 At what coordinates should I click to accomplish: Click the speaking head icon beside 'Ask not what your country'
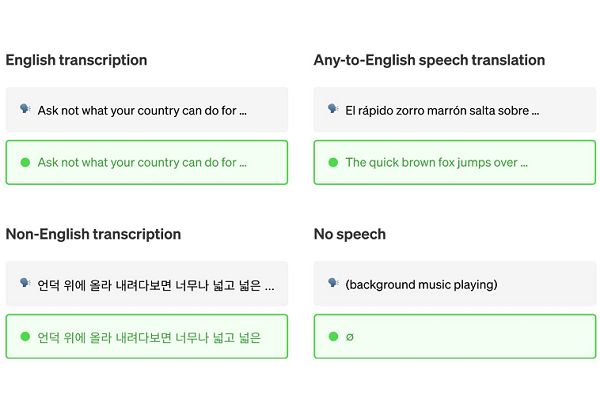25,110
